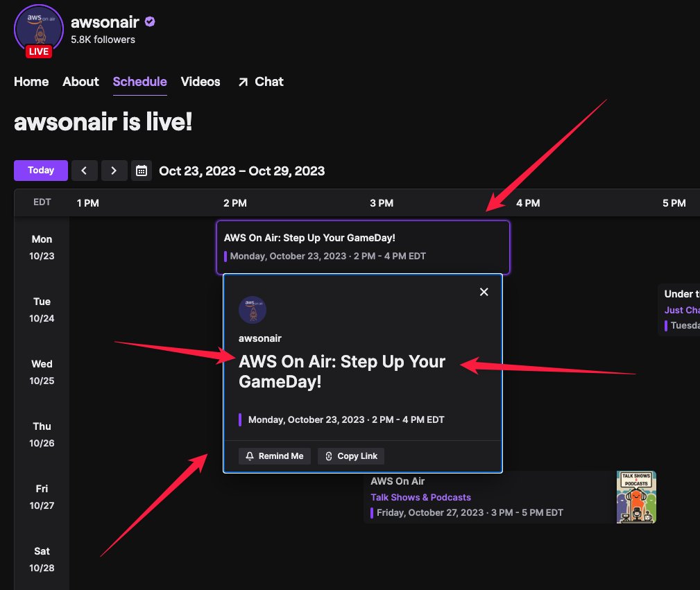Click the awsonair name in the popup
This screenshot has height=590, width=700.
click(x=260, y=338)
